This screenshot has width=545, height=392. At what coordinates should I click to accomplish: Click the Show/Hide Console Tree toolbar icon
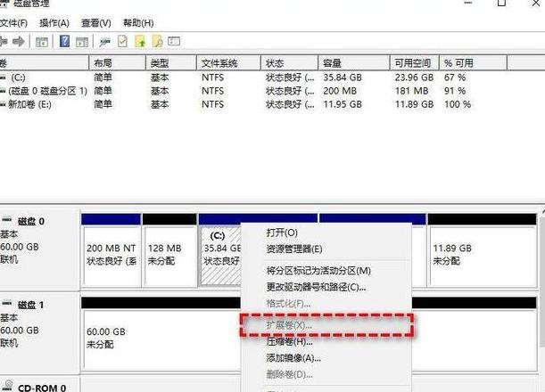(x=42, y=42)
